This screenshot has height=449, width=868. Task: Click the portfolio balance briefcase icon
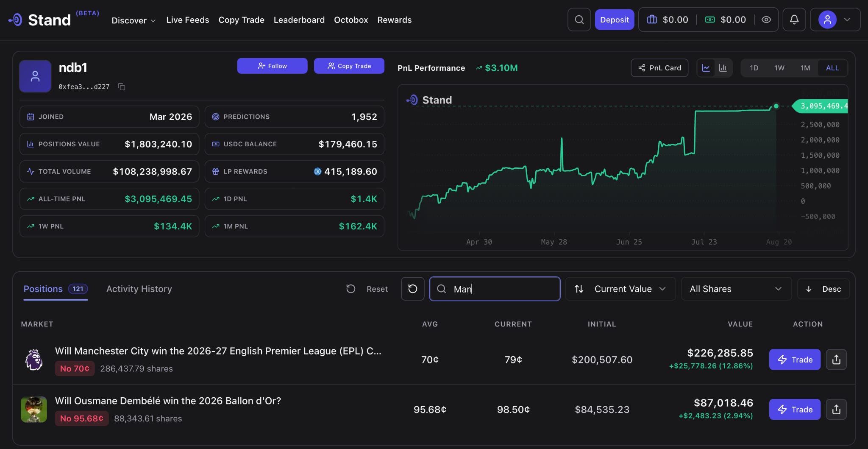coord(652,20)
